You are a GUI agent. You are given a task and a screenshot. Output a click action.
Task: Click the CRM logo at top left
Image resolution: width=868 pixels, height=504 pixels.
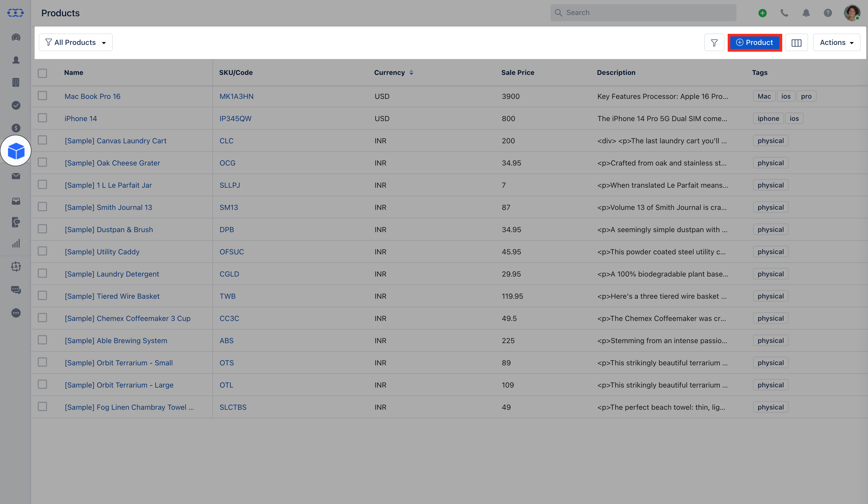tap(16, 13)
